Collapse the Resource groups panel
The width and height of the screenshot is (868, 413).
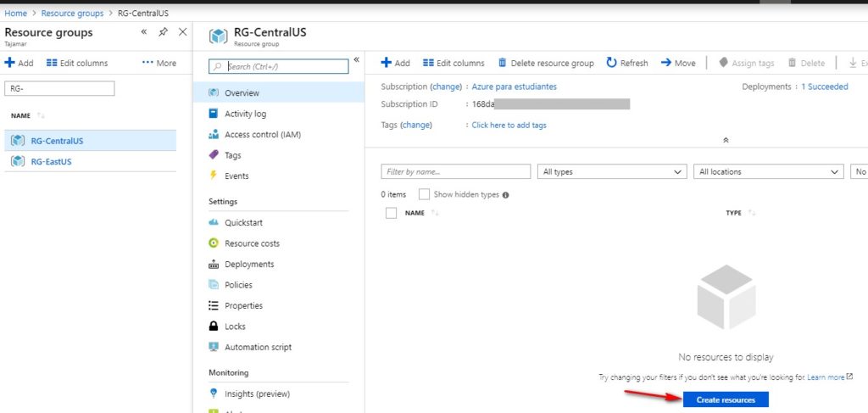144,32
